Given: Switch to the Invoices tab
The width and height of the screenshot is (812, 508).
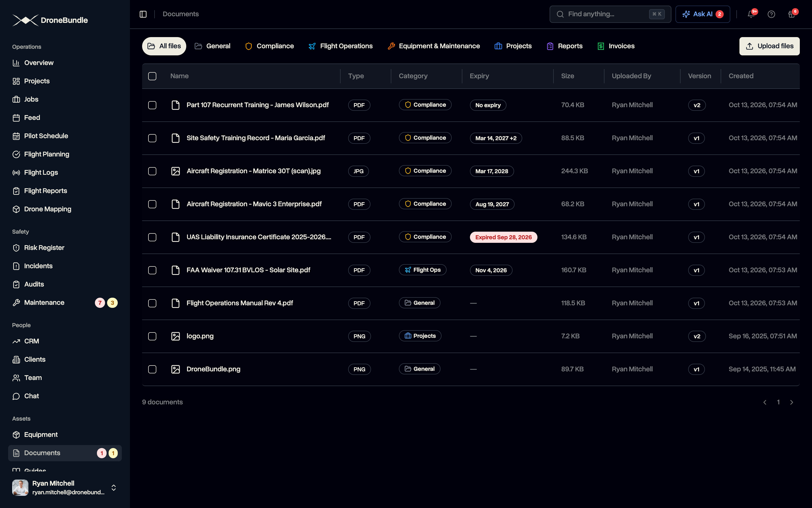Looking at the screenshot, I should [616, 46].
